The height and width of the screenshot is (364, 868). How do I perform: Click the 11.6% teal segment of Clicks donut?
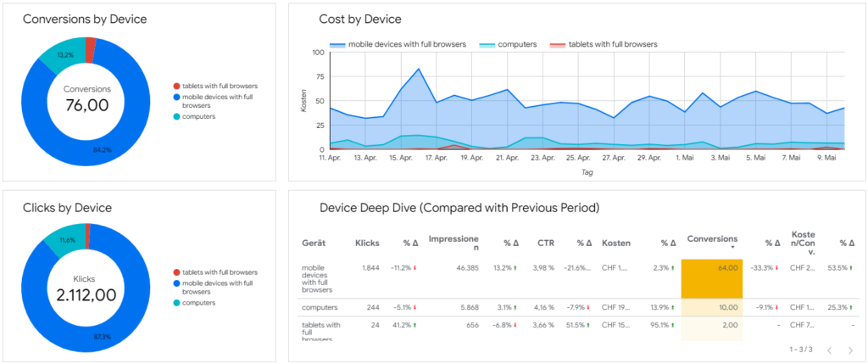coord(66,241)
